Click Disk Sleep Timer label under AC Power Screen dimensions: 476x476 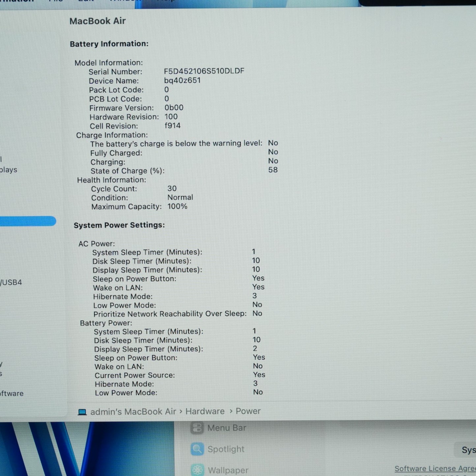tap(142, 261)
